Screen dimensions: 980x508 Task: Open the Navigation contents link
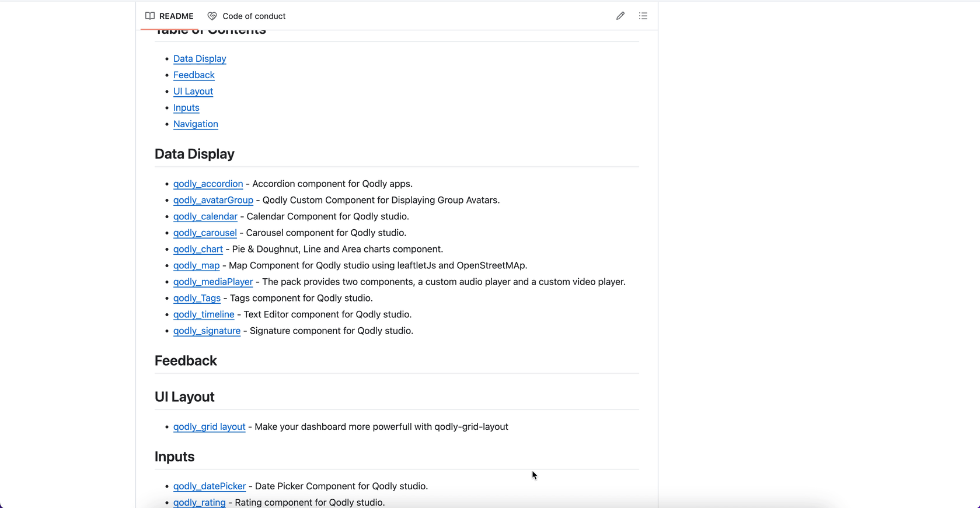(196, 124)
